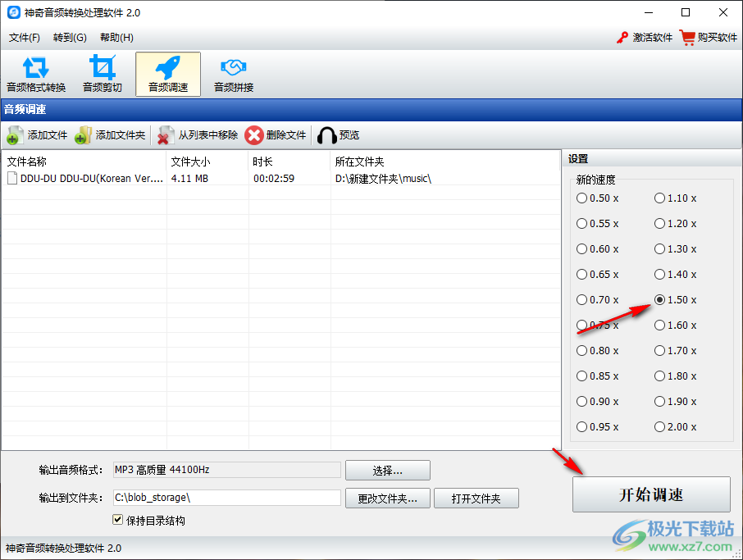Click 从列表中移除 remove from list
Viewport: 743px width, 560px height.
coord(198,135)
